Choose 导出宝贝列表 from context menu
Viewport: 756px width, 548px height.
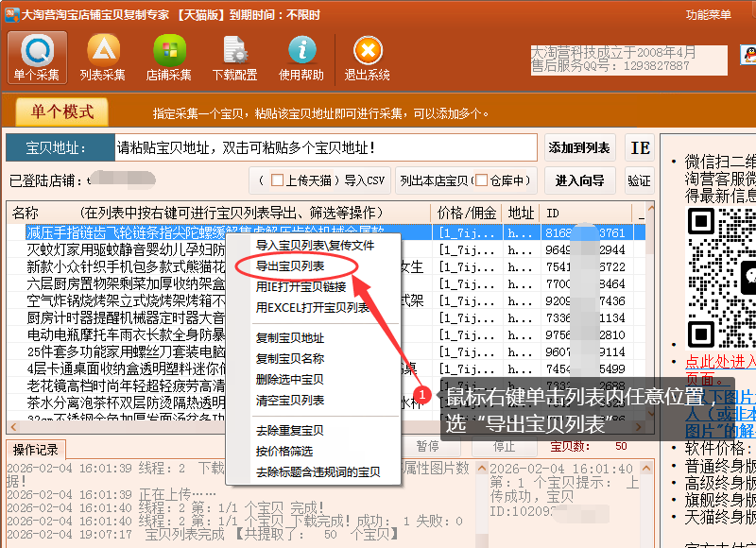click(x=290, y=265)
